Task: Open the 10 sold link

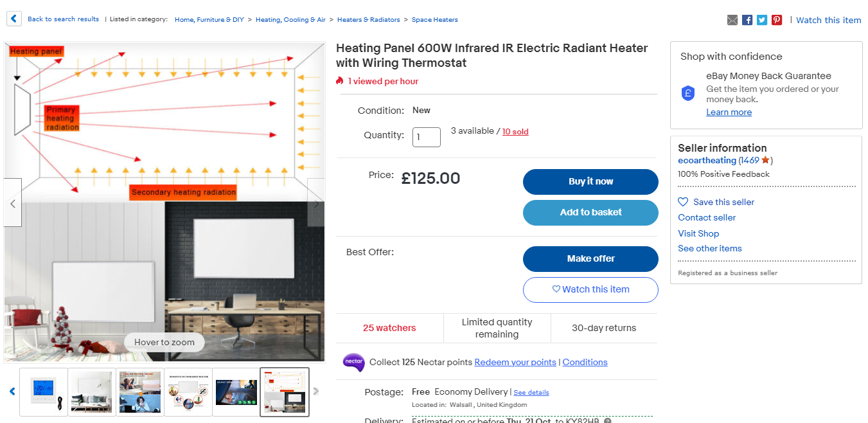Action: 515,131
